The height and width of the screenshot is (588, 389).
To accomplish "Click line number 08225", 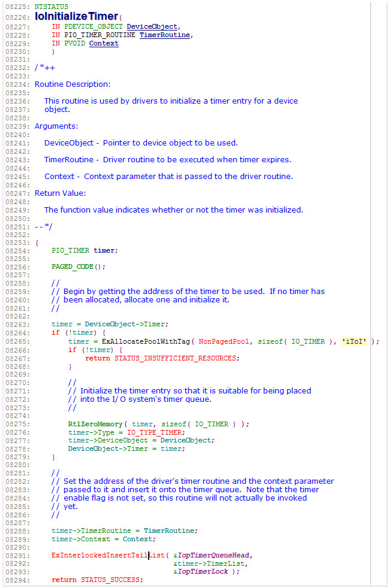I will (19, 7).
